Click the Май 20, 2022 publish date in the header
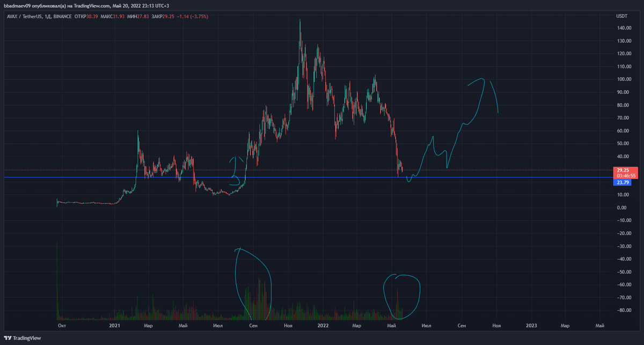644x345 pixels. click(x=127, y=5)
